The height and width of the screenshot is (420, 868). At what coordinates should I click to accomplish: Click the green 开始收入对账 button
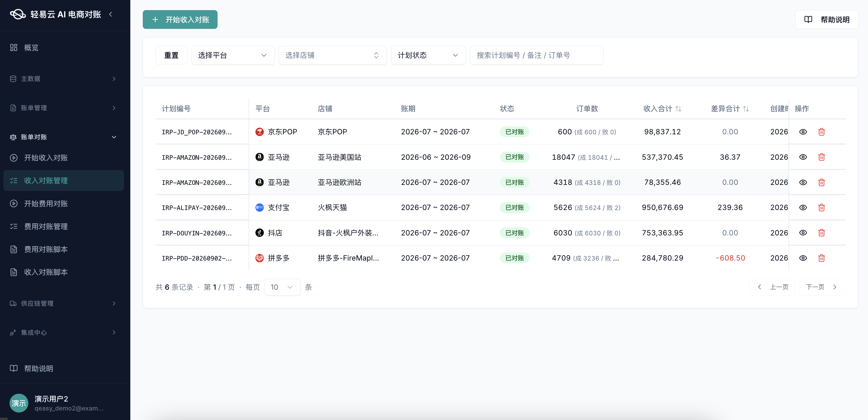[180, 20]
